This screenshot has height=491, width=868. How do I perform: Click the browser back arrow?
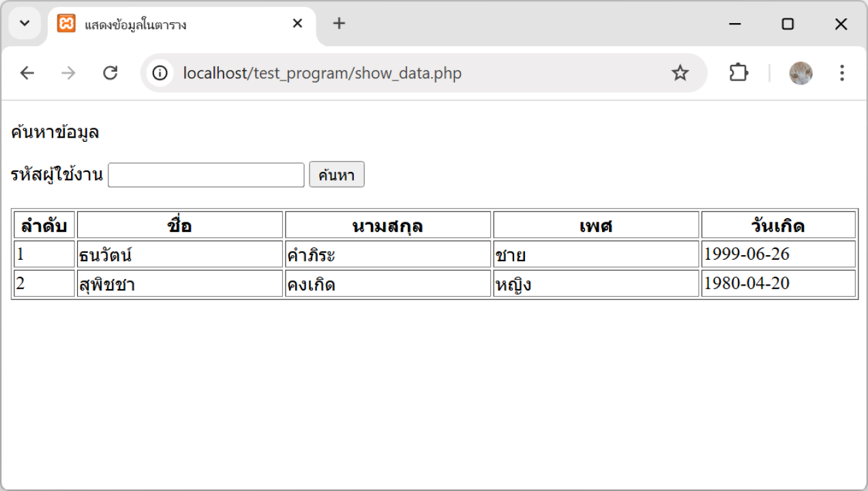pos(27,73)
